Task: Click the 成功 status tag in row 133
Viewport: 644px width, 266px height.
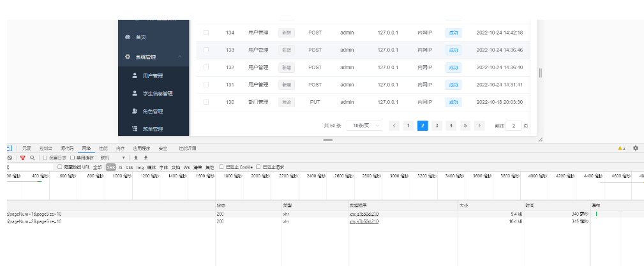Action: [453, 50]
